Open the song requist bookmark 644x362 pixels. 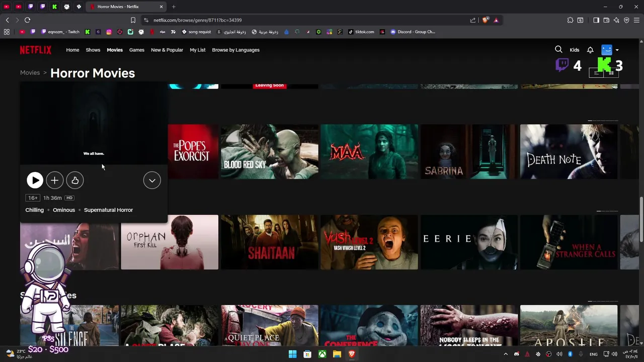(196, 32)
